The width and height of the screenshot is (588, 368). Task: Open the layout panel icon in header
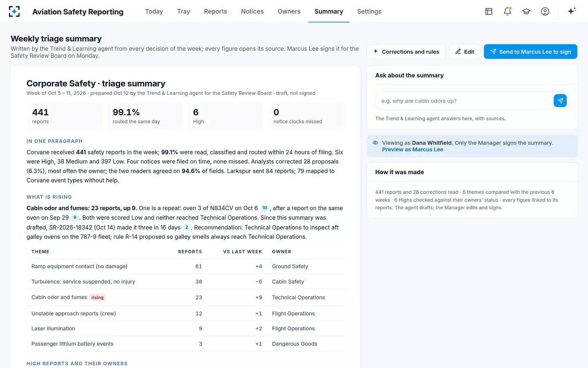pyautogui.click(x=489, y=11)
